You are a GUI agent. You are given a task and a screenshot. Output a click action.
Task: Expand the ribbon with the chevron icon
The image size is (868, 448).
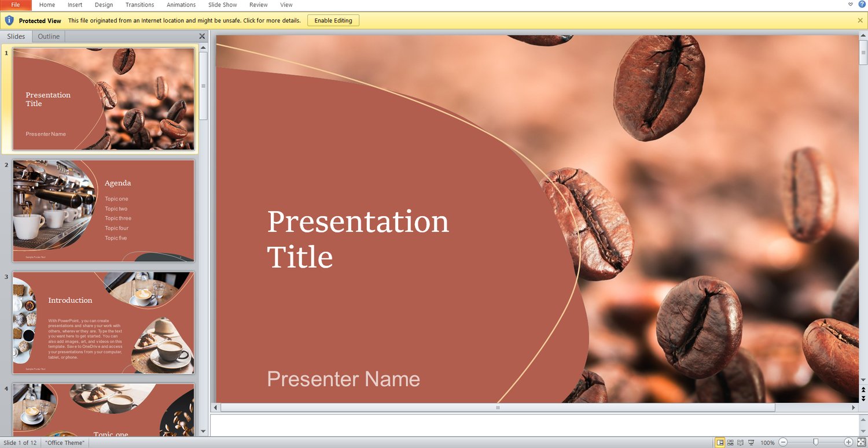(850, 4)
